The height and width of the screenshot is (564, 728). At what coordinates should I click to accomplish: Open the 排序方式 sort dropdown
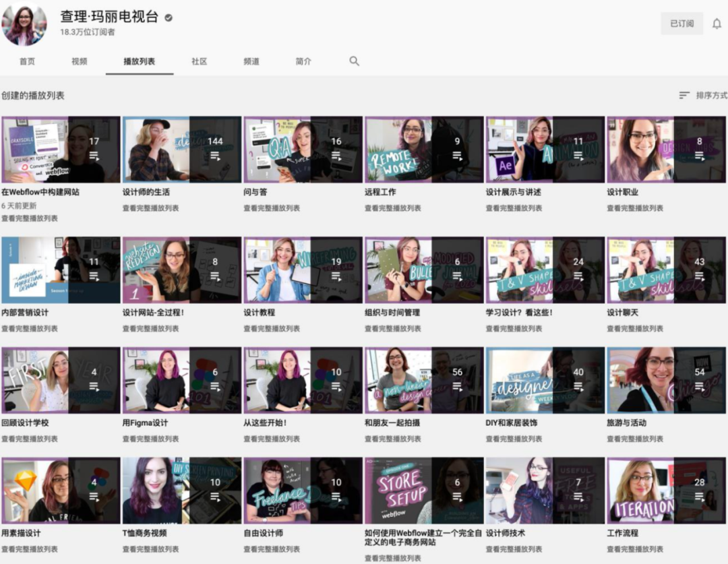(703, 95)
